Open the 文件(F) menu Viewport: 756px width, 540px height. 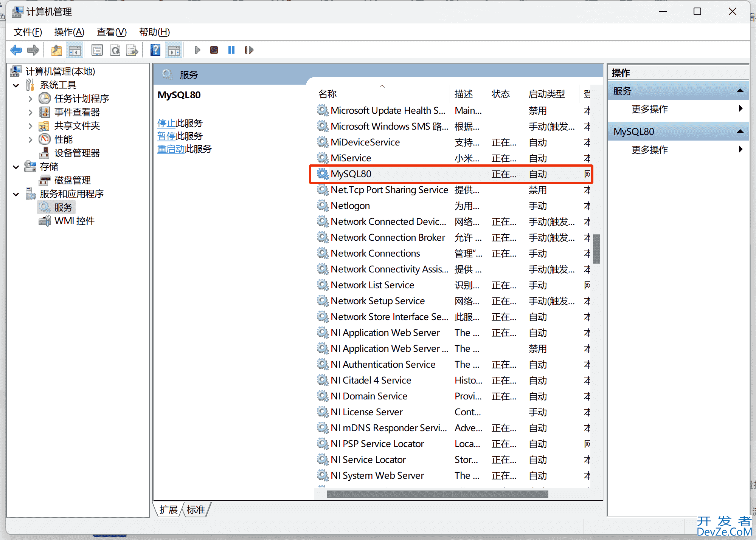[28, 32]
